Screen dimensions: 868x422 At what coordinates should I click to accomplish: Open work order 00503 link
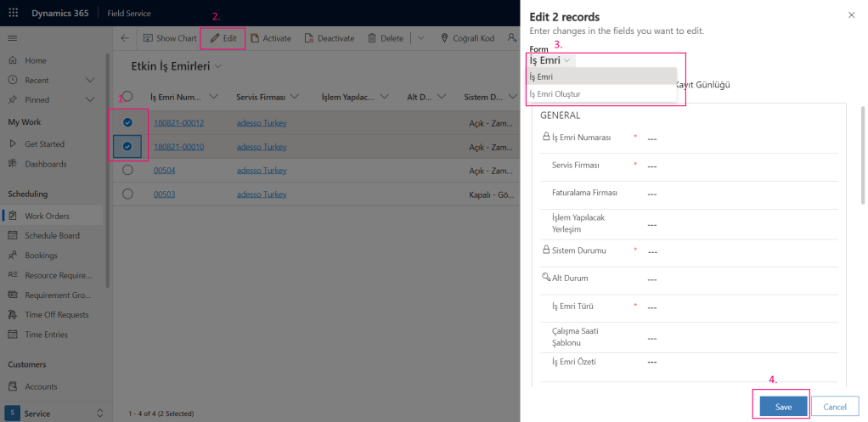165,194
